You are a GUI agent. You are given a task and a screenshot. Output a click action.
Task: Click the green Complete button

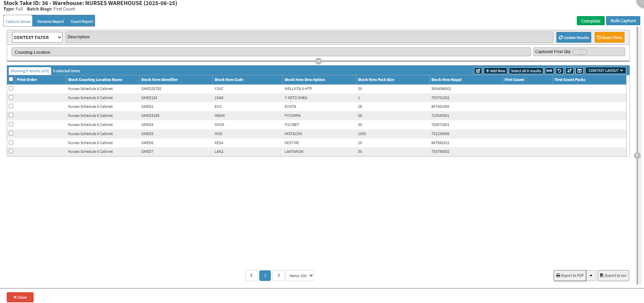(591, 21)
